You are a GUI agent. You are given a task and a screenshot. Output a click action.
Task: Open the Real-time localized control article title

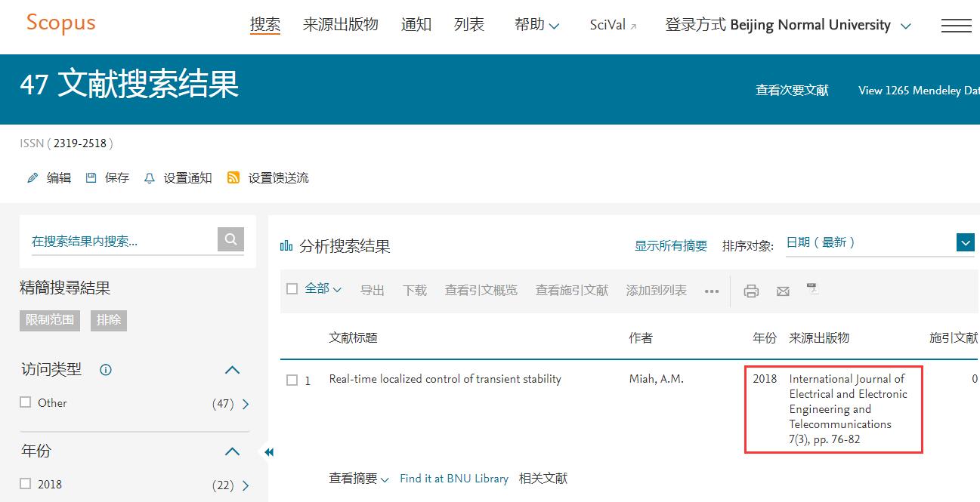click(x=444, y=379)
